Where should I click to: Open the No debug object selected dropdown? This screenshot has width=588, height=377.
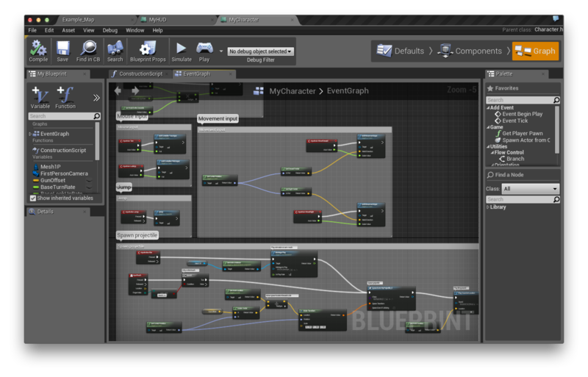click(x=261, y=51)
